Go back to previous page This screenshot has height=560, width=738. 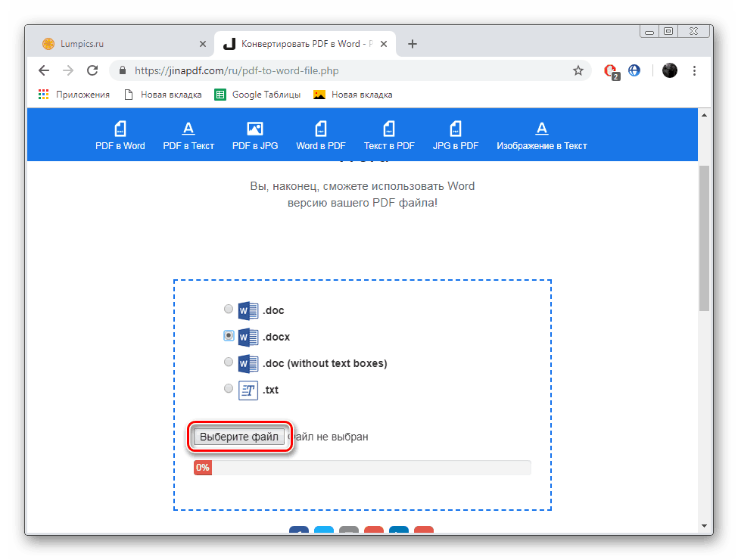(x=44, y=70)
